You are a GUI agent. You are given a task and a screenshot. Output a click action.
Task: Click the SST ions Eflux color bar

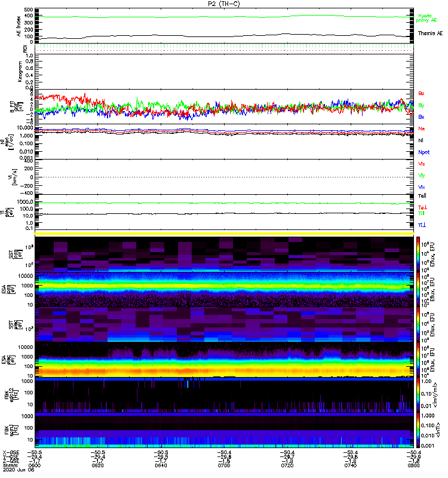point(418,253)
